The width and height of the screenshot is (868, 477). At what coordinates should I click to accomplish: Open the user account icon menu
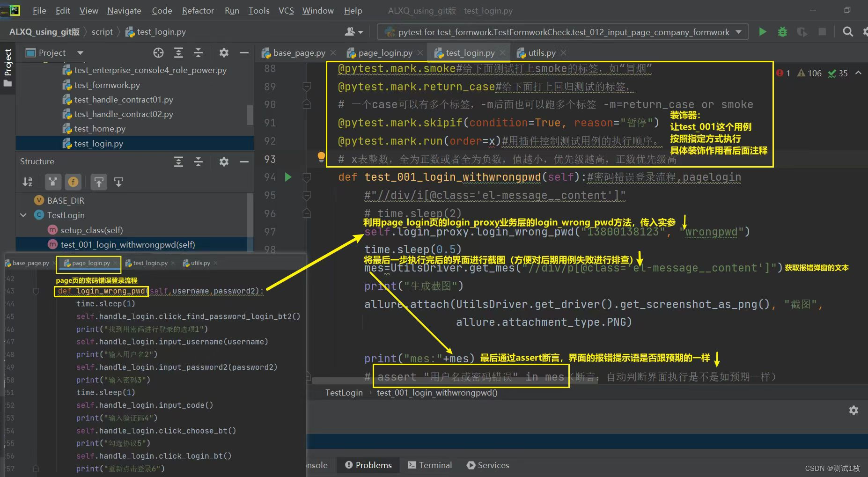click(354, 32)
